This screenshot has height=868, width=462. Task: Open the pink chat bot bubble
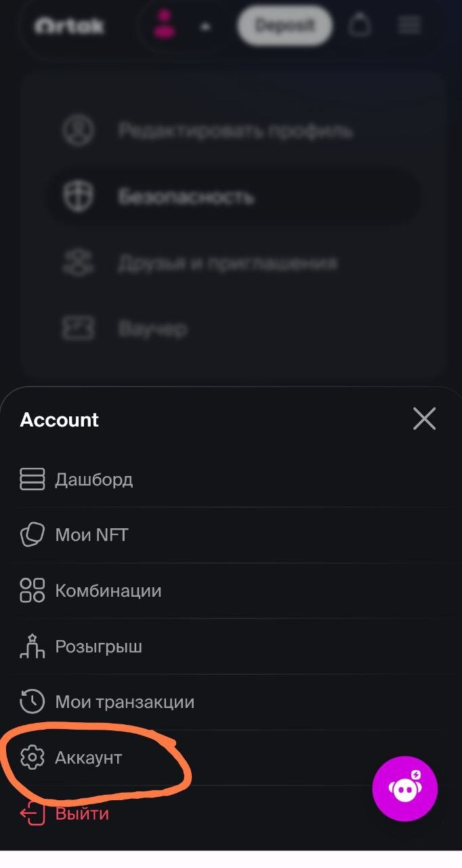[405, 789]
